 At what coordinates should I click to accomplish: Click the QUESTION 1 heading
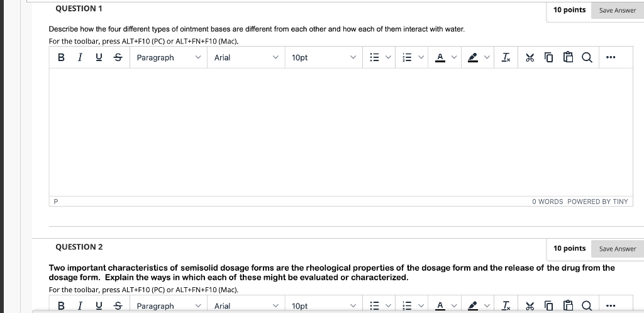coord(79,9)
